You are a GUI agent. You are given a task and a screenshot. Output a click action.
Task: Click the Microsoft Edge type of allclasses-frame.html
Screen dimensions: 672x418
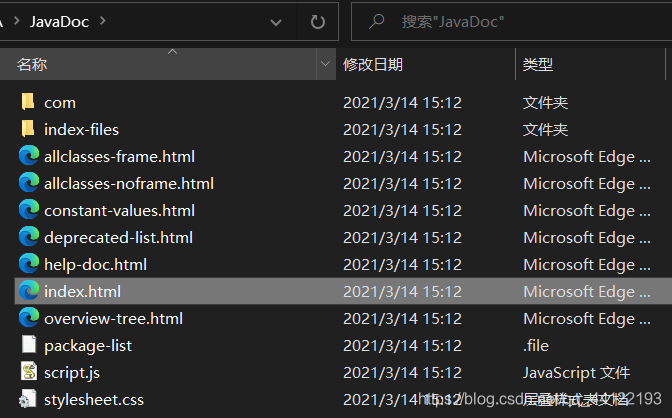587,156
